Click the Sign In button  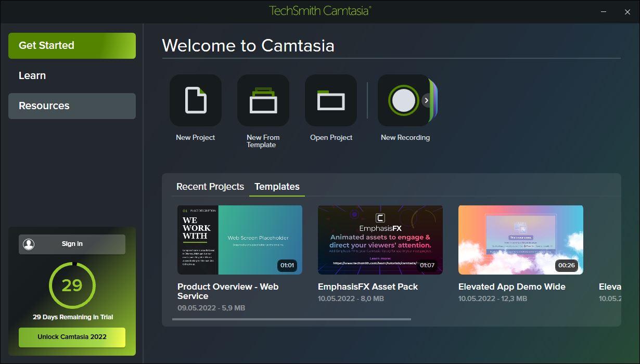[72, 244]
